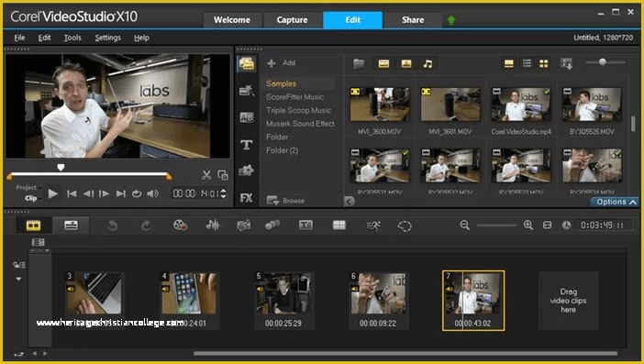Image resolution: width=644 pixels, height=364 pixels.
Task: Click the preview timecode field
Action: [x=196, y=193]
